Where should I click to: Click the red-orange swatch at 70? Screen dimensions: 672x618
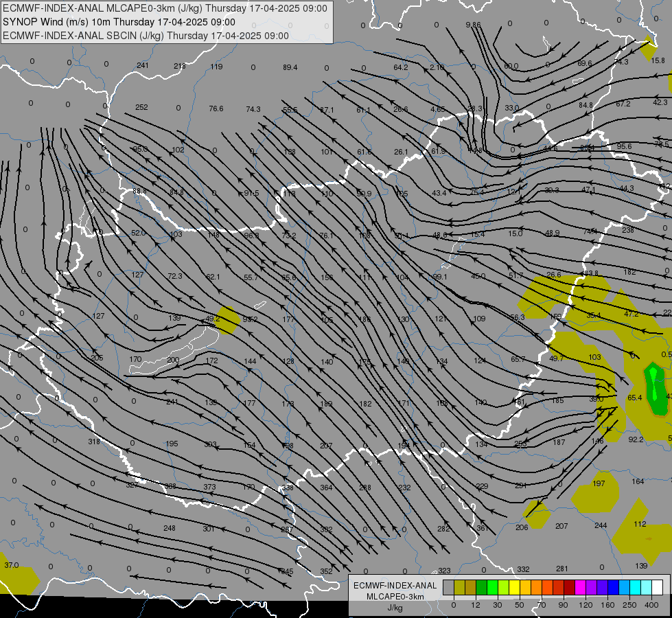point(547,587)
